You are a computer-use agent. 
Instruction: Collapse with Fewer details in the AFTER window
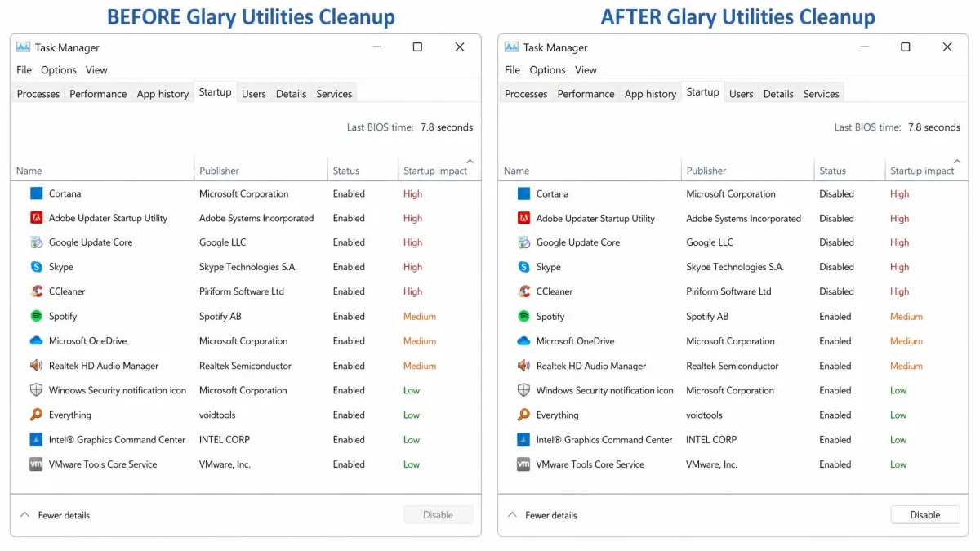542,515
